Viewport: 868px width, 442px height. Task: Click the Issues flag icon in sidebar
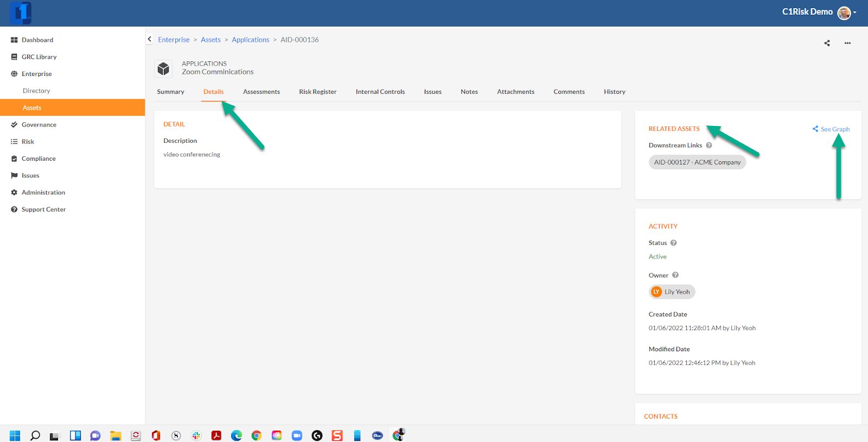pos(14,175)
